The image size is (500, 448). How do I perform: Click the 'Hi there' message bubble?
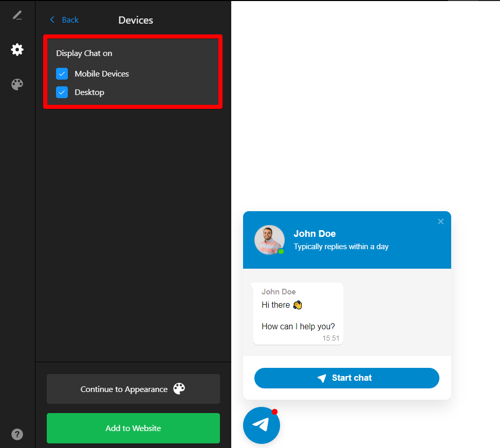(x=298, y=314)
